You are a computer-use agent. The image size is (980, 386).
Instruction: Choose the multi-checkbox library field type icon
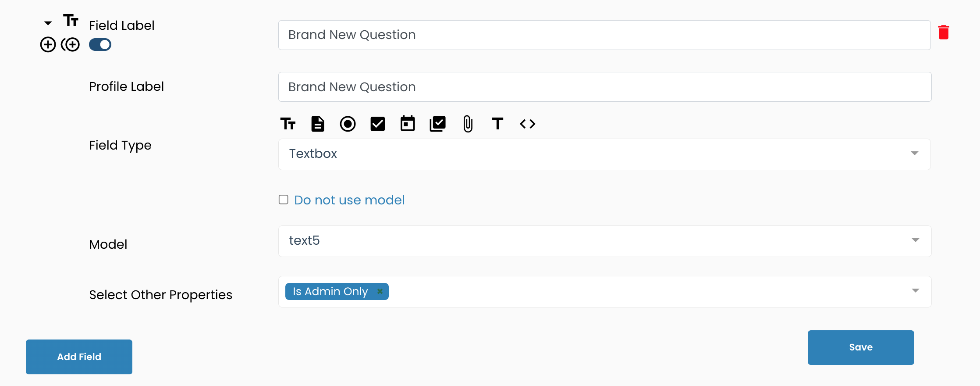(437, 124)
